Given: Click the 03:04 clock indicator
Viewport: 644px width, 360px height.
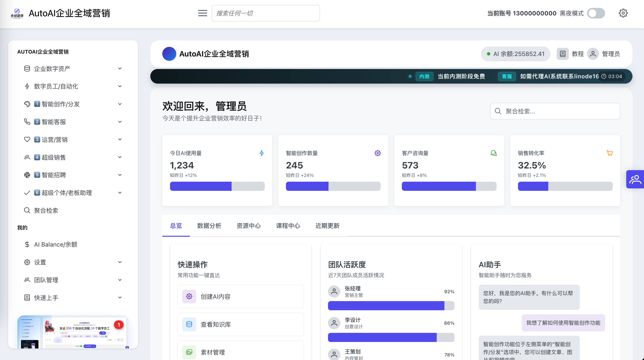Looking at the screenshot, I should pyautogui.click(x=612, y=76).
